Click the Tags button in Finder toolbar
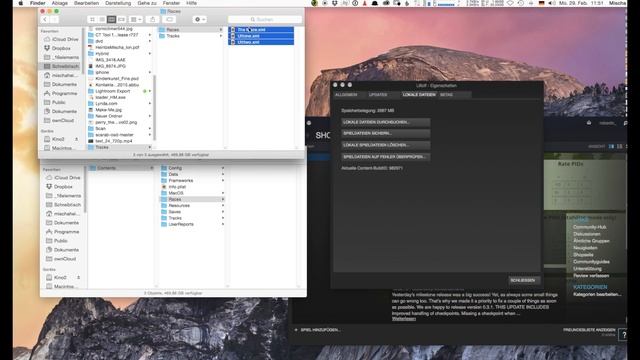 [169, 20]
